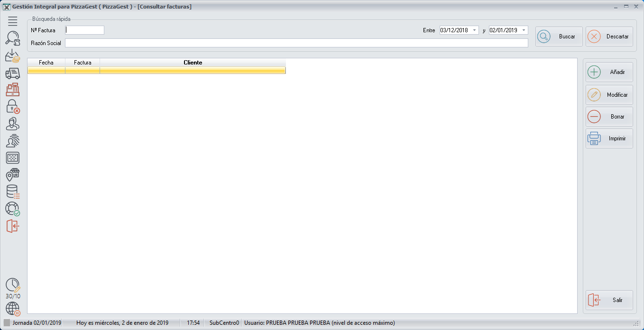Click the padlock with red X icon

[x=13, y=107]
